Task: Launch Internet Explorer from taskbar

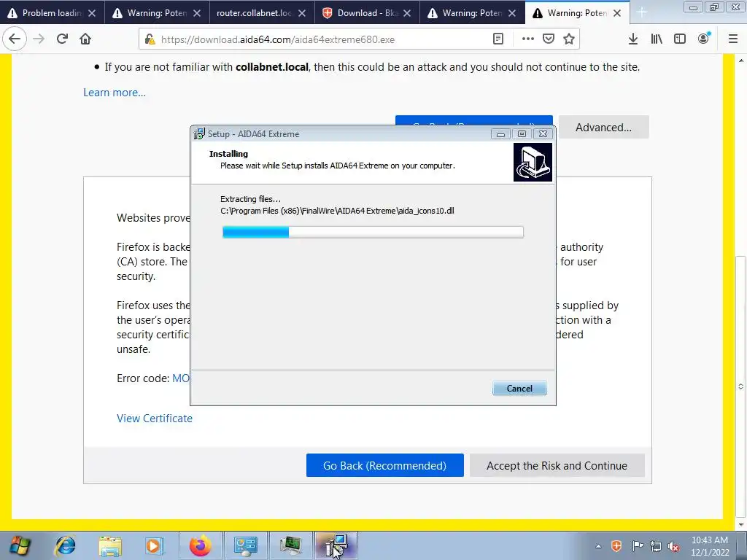Action: pos(65,545)
